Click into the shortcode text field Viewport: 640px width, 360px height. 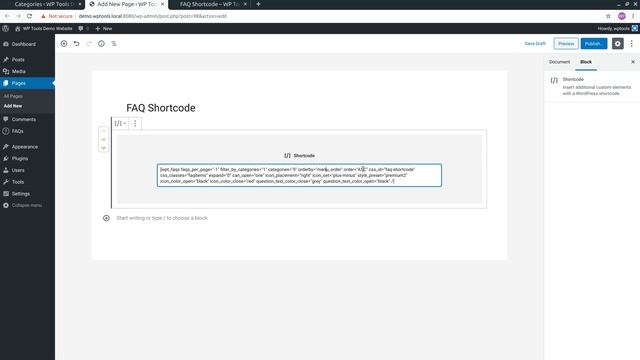pos(299,175)
